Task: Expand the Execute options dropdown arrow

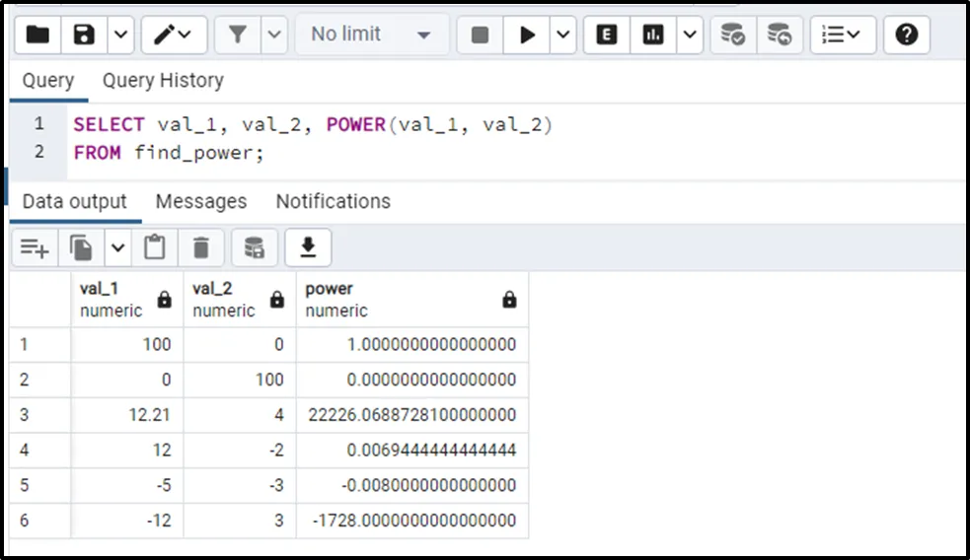Action: 562,35
